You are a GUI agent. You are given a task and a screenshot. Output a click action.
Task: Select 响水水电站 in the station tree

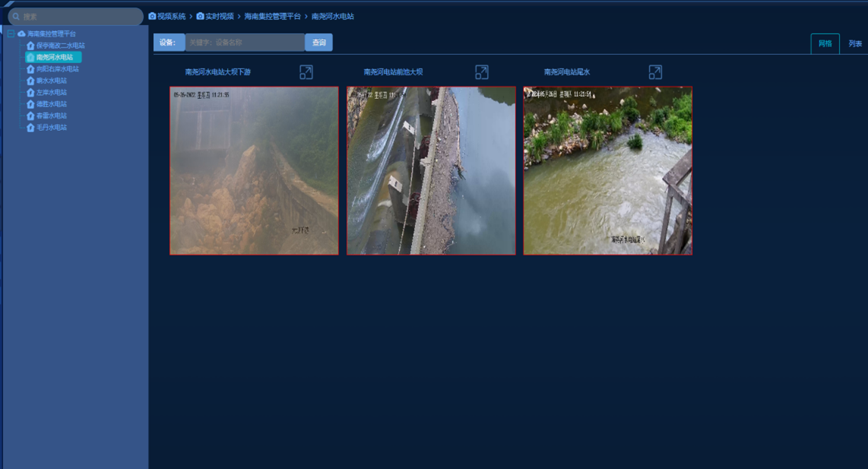(x=52, y=81)
